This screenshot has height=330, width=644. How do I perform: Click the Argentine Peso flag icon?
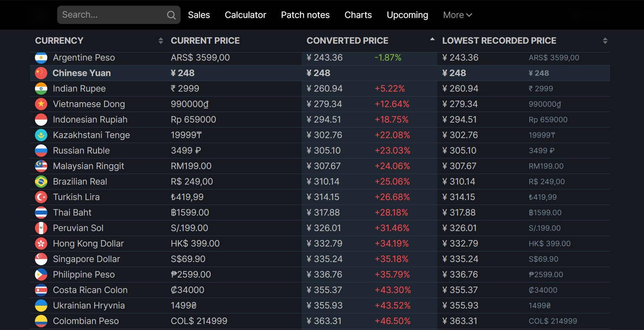41,57
